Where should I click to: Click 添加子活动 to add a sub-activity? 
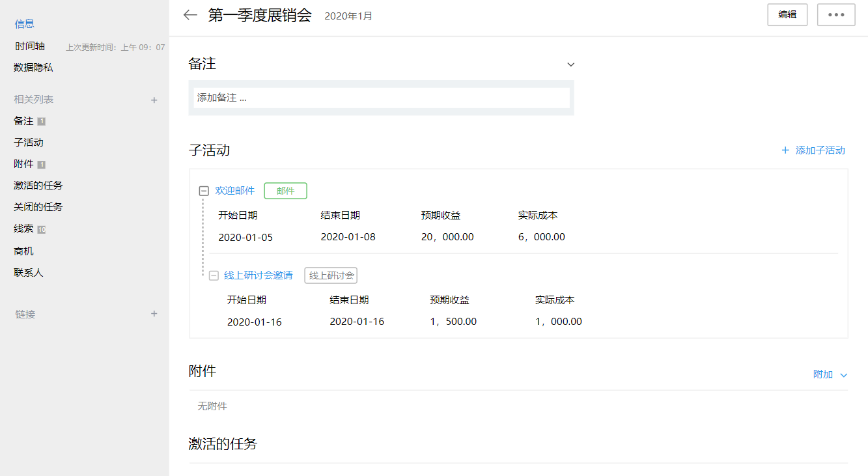click(813, 150)
